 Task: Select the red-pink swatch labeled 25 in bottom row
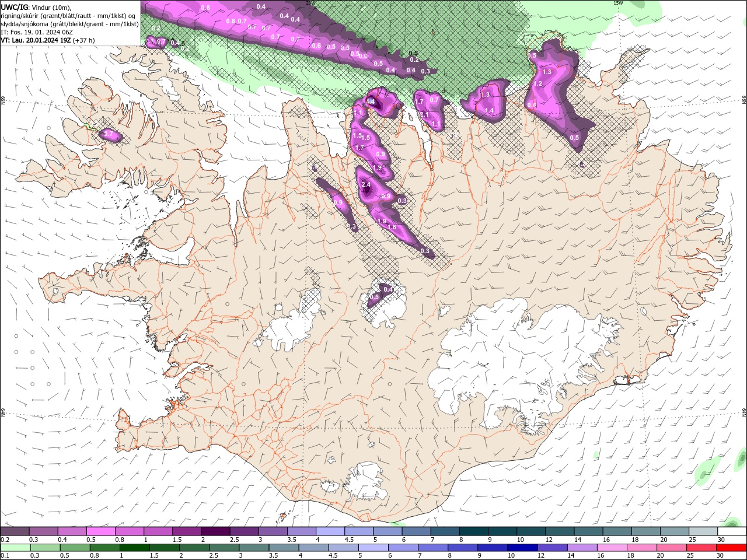click(700, 548)
